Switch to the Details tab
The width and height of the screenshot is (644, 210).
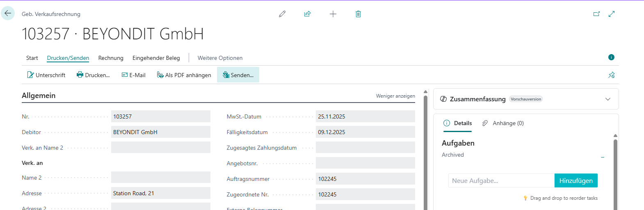click(458, 123)
